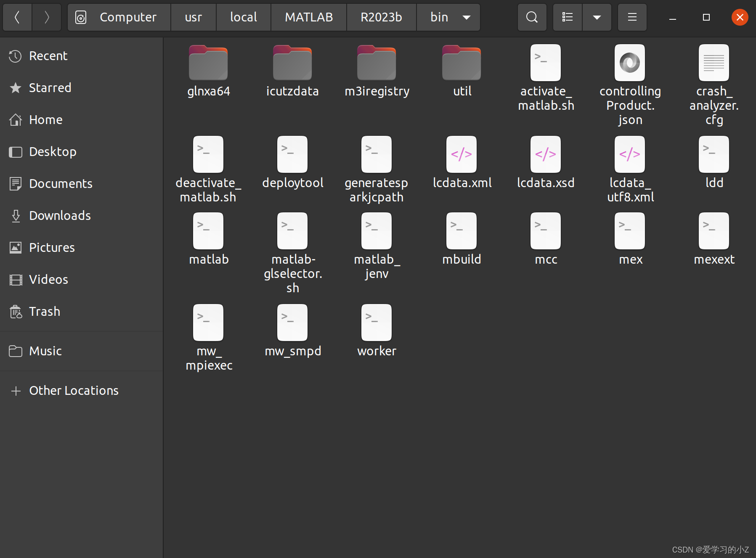
Task: Select the mex file
Action: [x=630, y=239]
